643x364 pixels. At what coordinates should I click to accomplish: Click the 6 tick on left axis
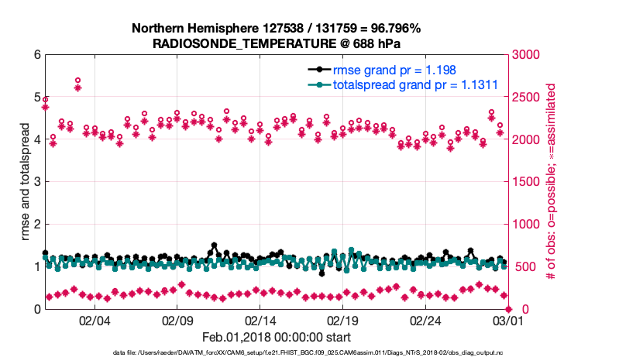click(x=36, y=55)
